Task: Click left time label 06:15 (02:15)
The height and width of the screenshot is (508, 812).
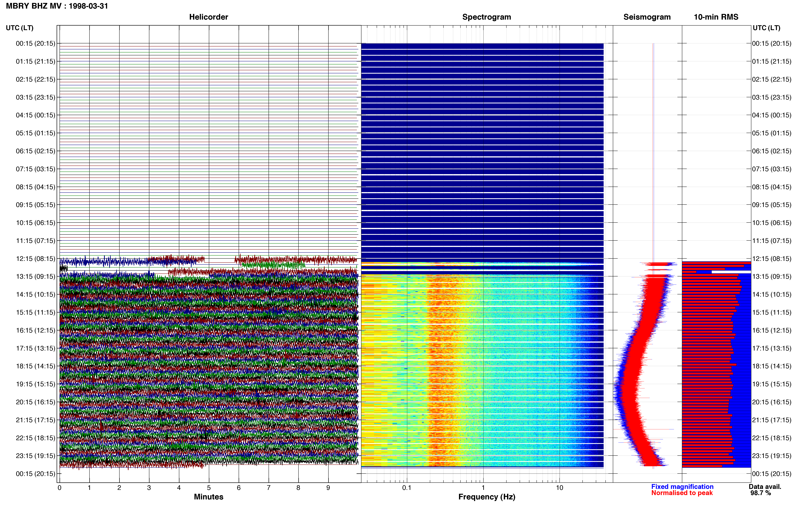Action: [36, 151]
